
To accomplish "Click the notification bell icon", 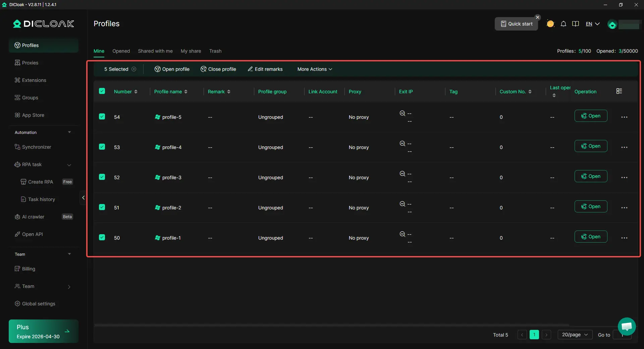I will click(563, 24).
